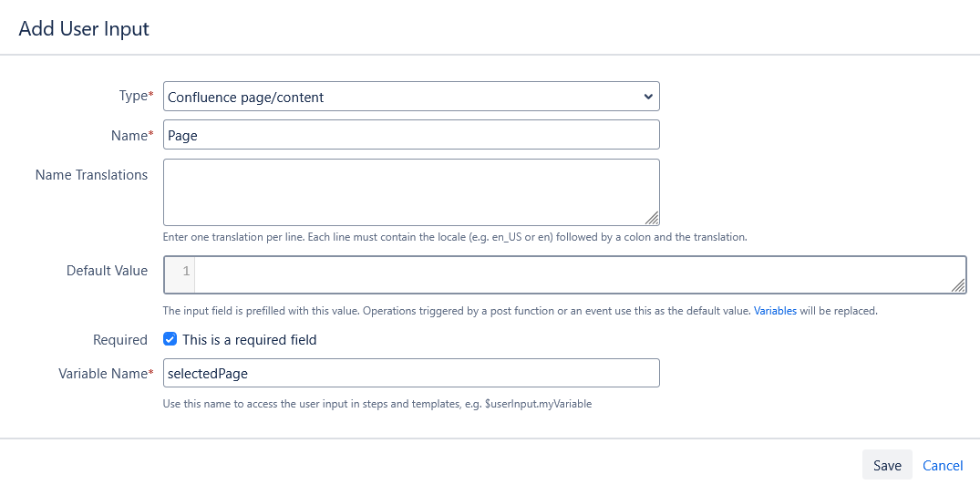
Task: Uncheck the Required checkbox
Action: point(170,339)
